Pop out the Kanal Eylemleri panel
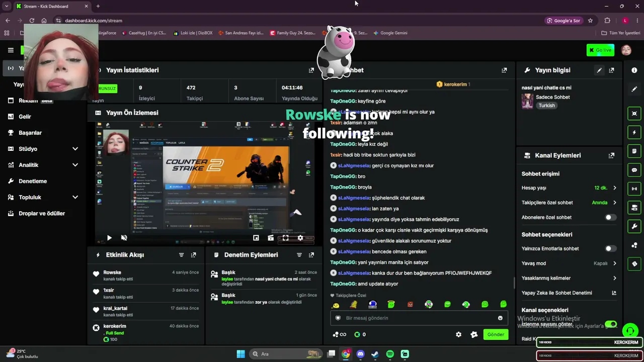 point(611,156)
